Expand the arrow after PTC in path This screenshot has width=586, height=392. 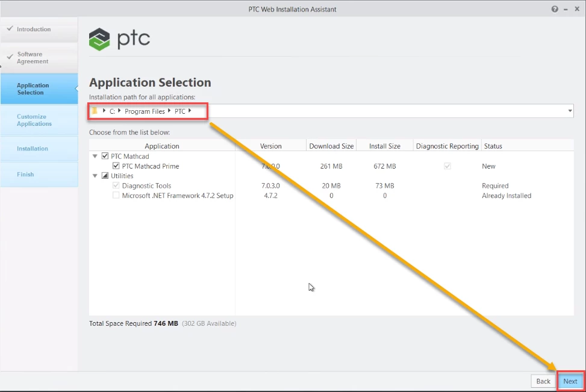190,111
